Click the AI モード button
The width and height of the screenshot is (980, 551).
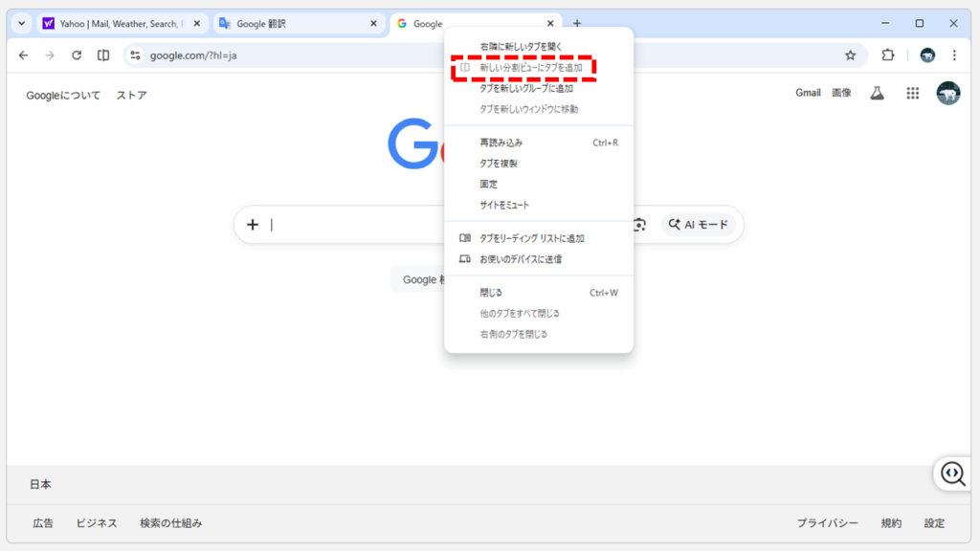(x=699, y=224)
